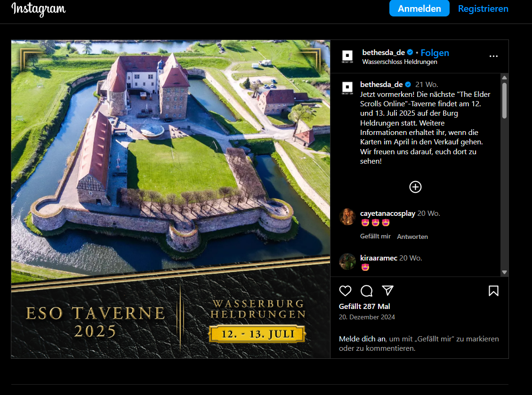The image size is (532, 395).
Task: Click Folgen to follow bethesda_de
Action: click(x=435, y=53)
